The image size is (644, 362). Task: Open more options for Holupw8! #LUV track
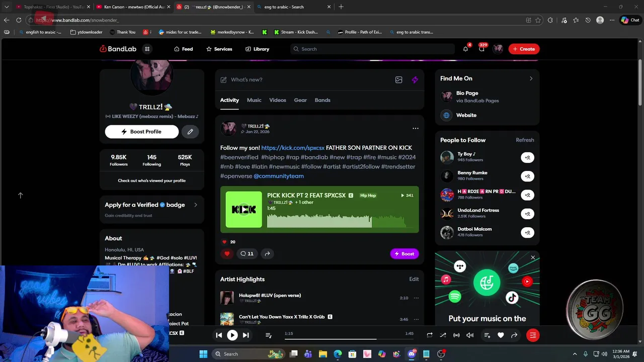(x=416, y=298)
